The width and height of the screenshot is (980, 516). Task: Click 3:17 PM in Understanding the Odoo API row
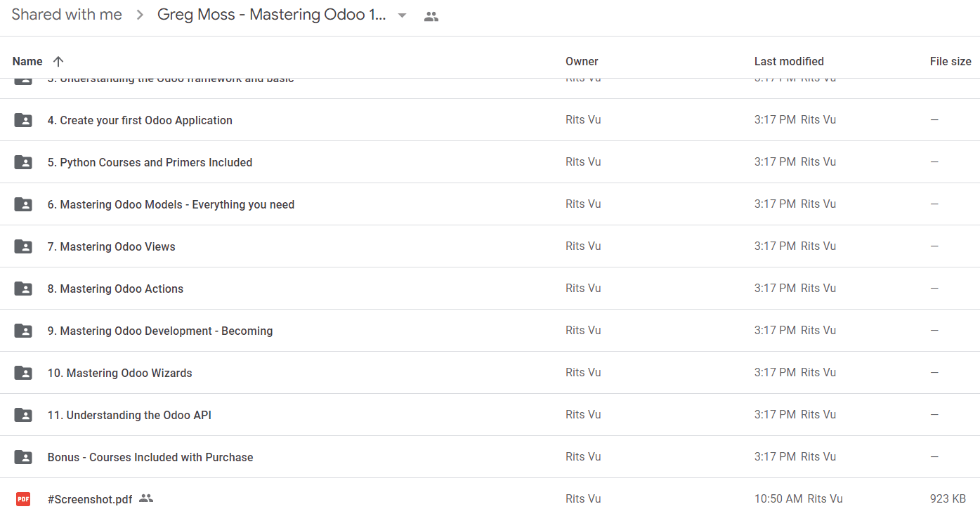coord(775,414)
